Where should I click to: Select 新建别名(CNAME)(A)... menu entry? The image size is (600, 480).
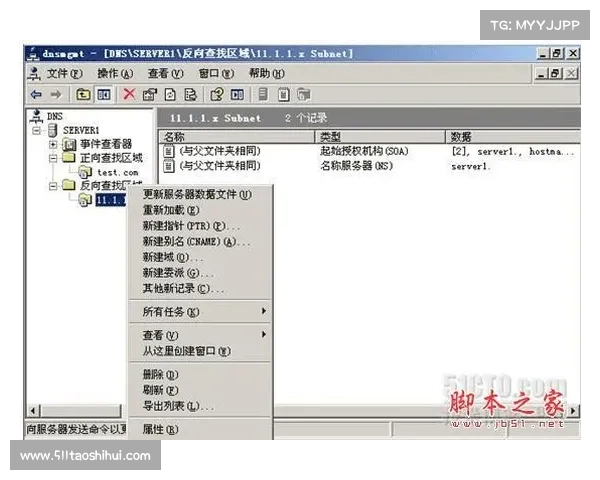(x=201, y=242)
